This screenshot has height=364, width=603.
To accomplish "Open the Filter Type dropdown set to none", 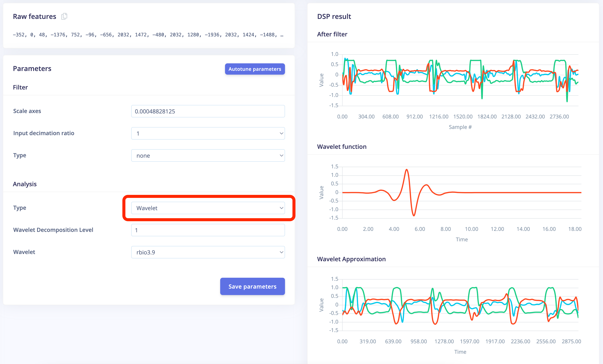I will coord(208,155).
